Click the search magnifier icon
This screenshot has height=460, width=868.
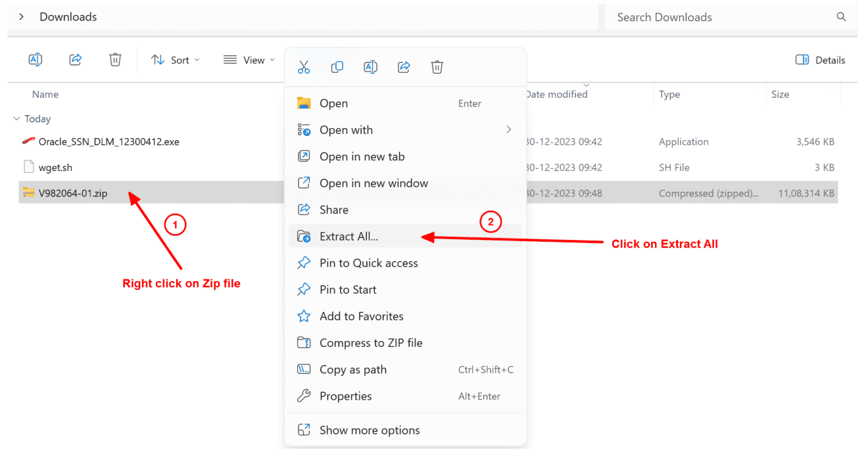841,16
